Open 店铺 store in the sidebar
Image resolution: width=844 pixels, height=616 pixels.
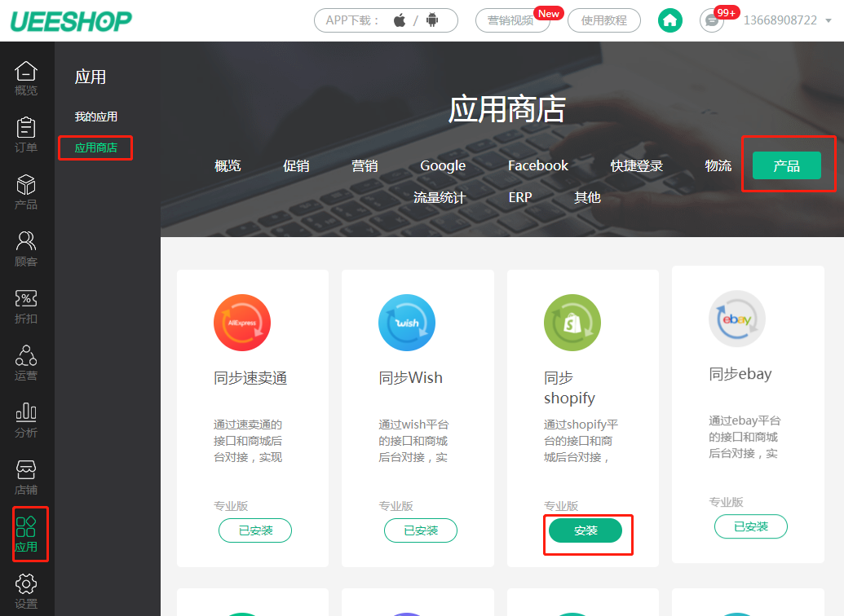pyautogui.click(x=26, y=477)
